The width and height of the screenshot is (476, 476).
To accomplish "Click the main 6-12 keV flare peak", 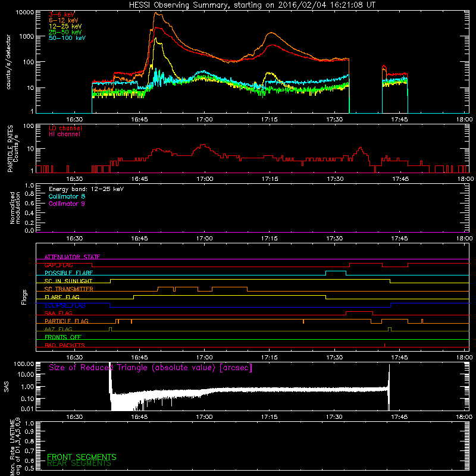I will pos(156,12).
